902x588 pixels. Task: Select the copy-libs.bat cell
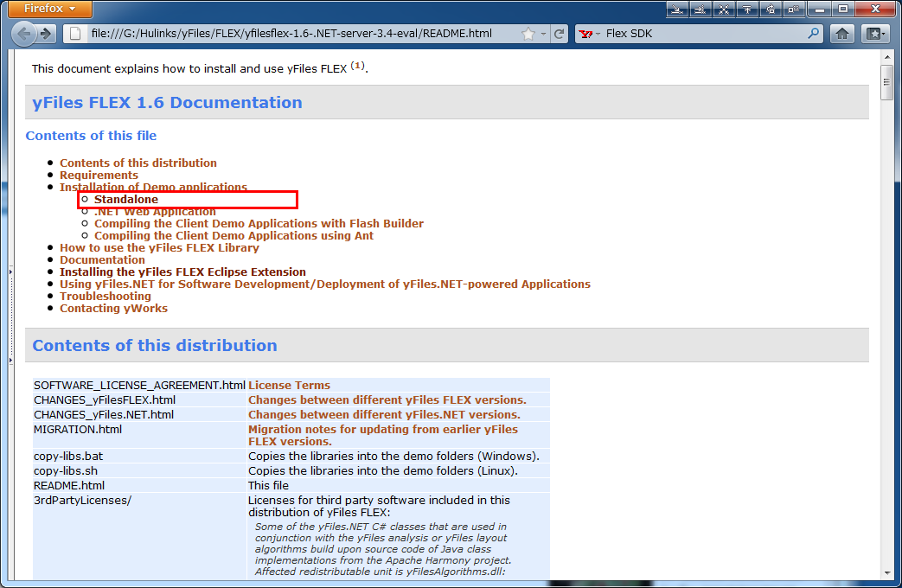pyautogui.click(x=140, y=456)
